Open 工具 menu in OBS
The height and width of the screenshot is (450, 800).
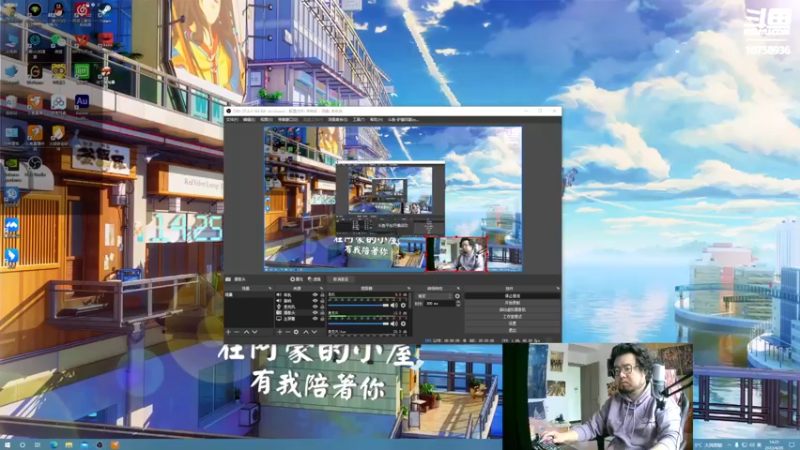pos(359,119)
